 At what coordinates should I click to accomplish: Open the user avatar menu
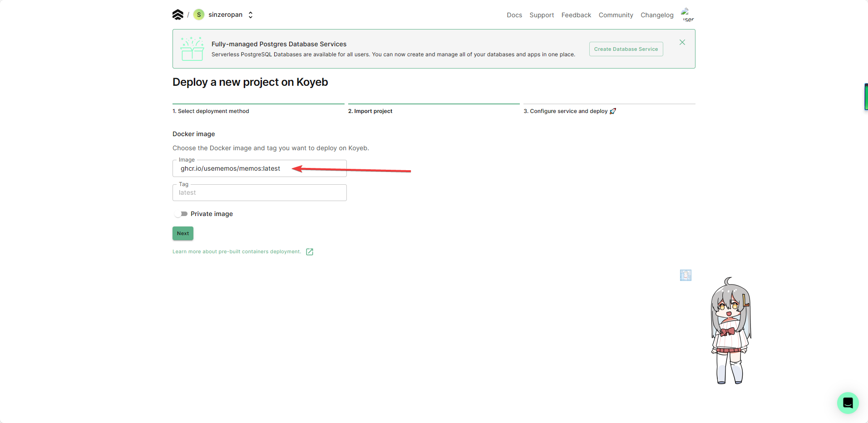point(688,15)
